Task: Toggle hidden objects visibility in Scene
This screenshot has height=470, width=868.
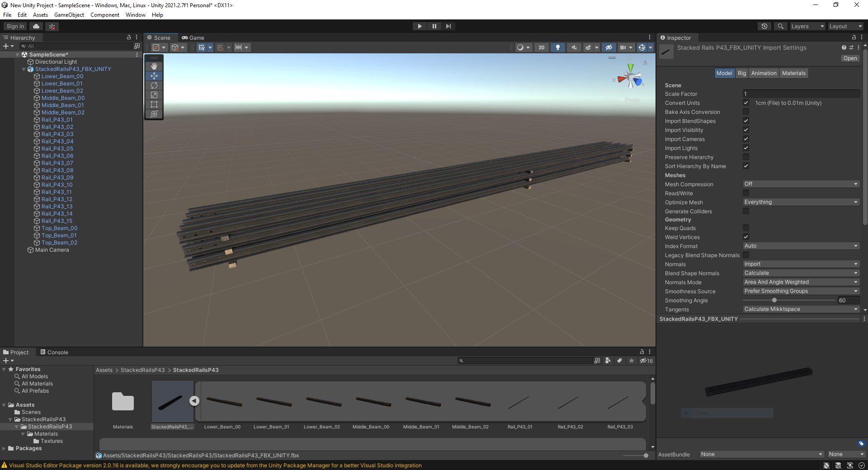Action: 609,47
